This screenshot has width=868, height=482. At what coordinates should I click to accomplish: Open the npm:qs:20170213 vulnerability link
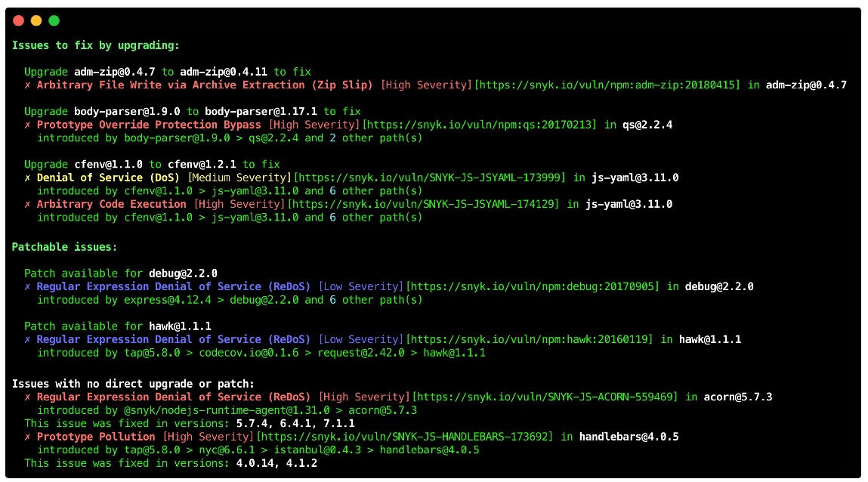point(480,125)
